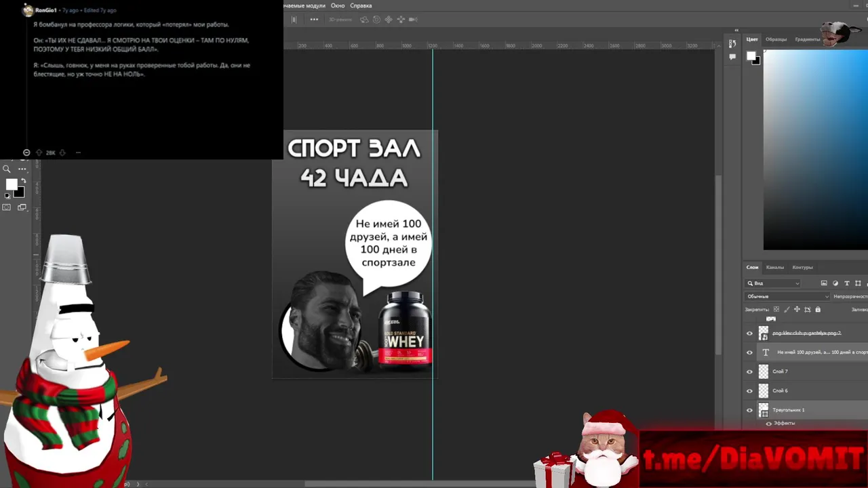Filter layers by pixel layers icon

point(824,283)
